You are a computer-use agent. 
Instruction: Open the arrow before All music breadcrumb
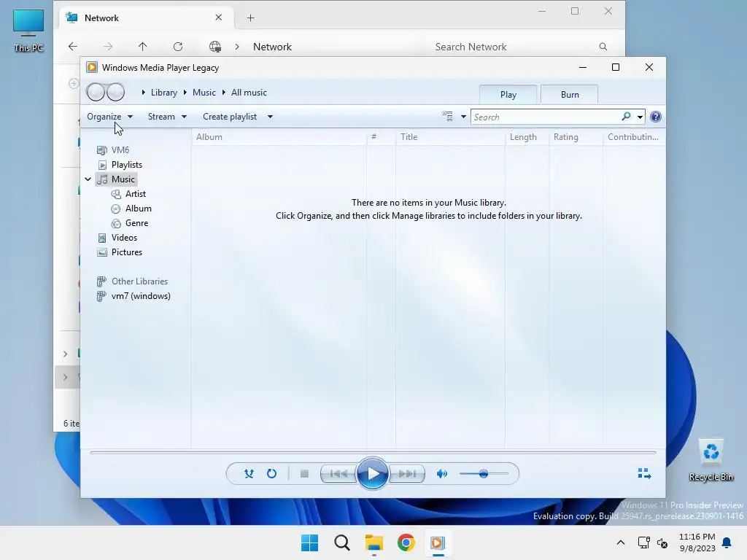[223, 93]
